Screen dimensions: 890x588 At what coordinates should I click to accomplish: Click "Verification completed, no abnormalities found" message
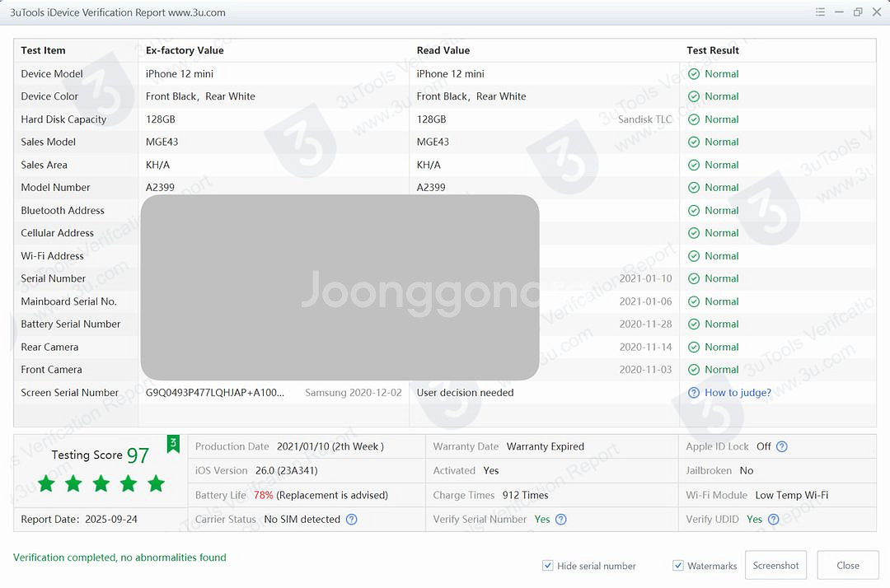click(x=119, y=558)
